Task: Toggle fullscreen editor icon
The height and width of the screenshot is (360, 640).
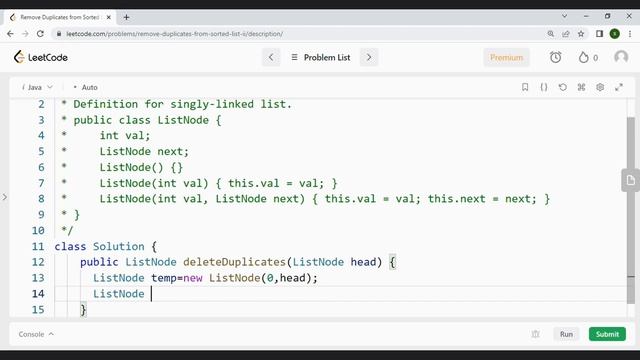Action: (x=619, y=87)
